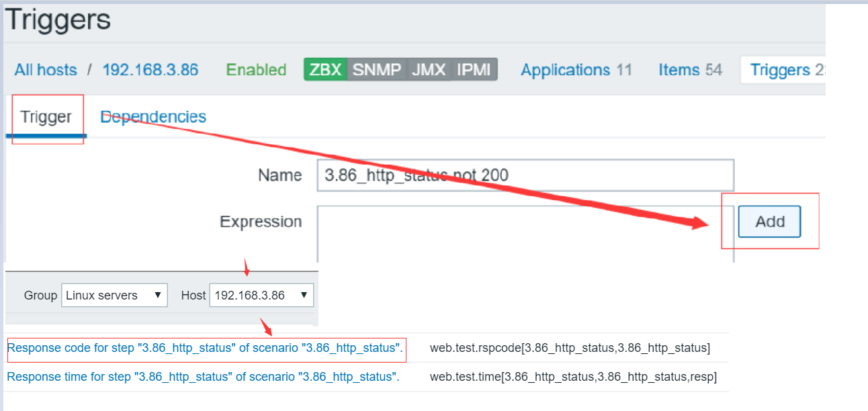Click the SNMP availability badge
The image size is (868, 411).
(376, 70)
